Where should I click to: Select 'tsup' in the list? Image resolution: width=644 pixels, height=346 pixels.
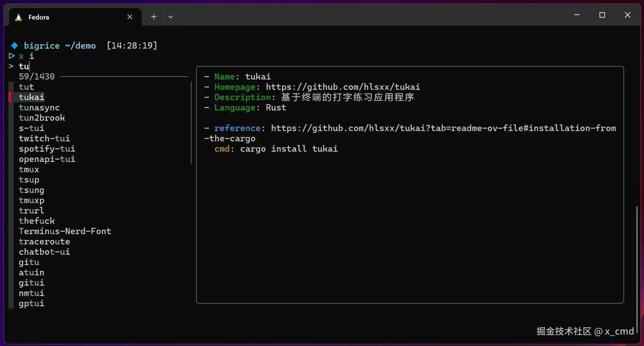point(29,180)
